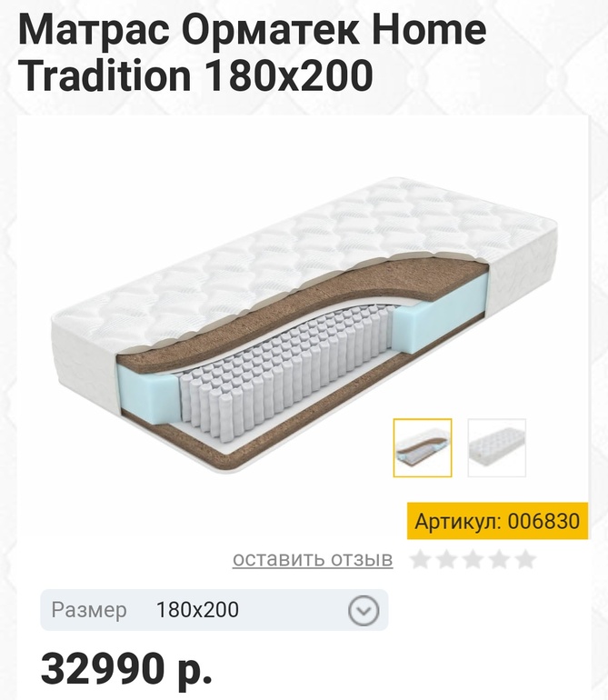Click the second rating star
Image resolution: width=608 pixels, height=700 pixels.
[446, 559]
